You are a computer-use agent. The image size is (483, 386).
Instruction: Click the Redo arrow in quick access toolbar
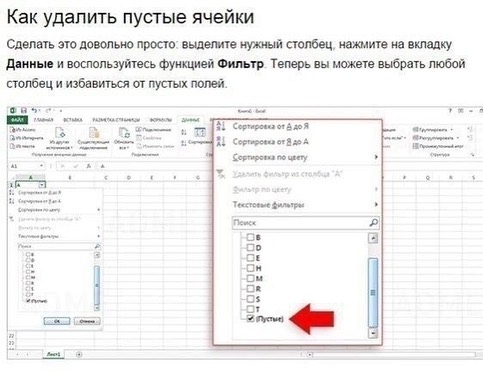point(49,110)
